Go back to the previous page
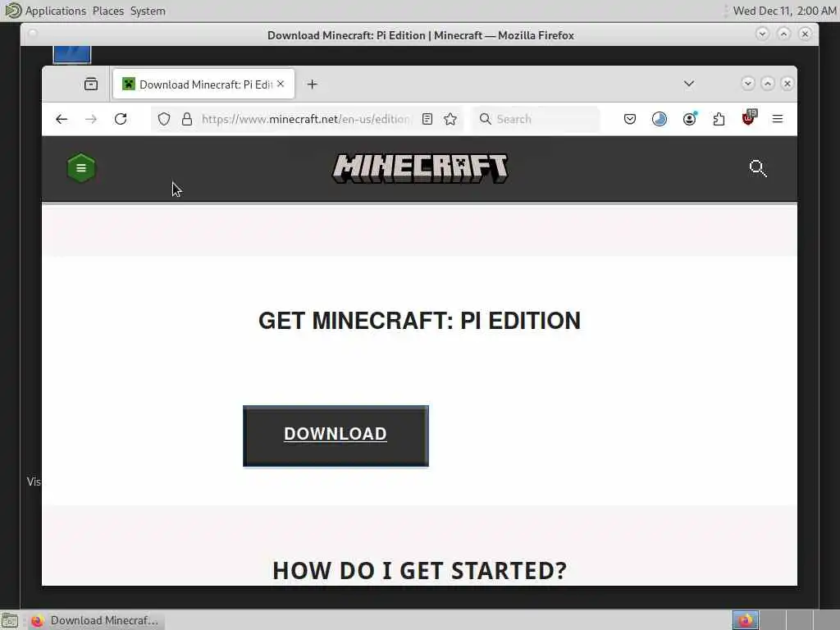Image resolution: width=840 pixels, height=630 pixels. (62, 119)
